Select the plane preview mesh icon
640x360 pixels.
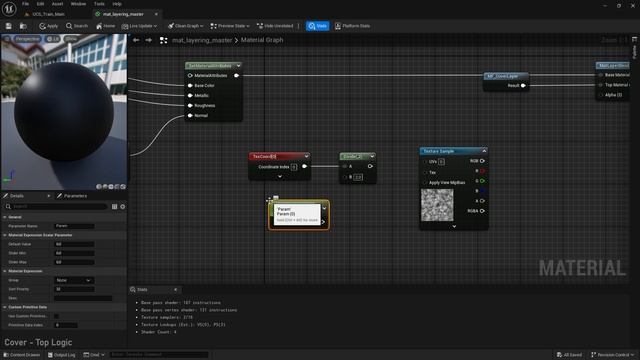pos(111,187)
